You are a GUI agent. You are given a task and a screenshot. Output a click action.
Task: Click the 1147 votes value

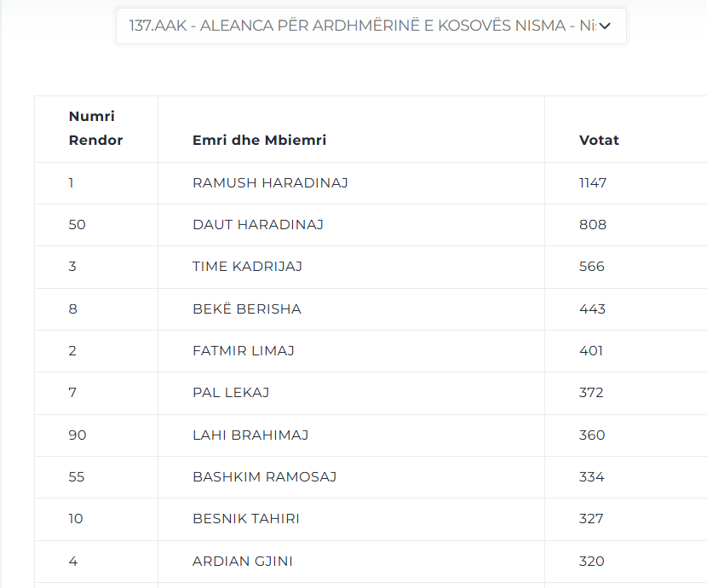coord(593,182)
